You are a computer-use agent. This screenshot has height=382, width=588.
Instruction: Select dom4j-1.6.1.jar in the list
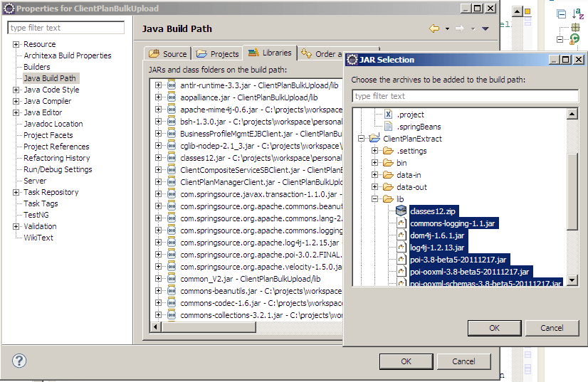437,235
